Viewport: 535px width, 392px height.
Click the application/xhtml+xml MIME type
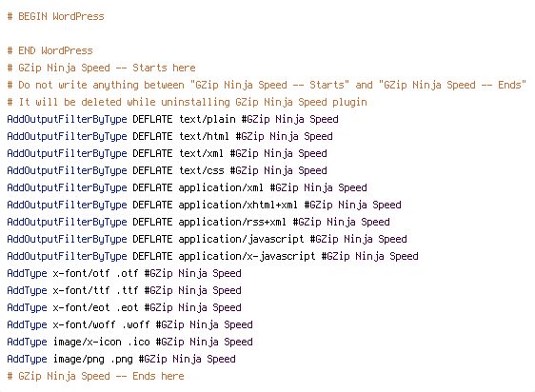point(238,205)
